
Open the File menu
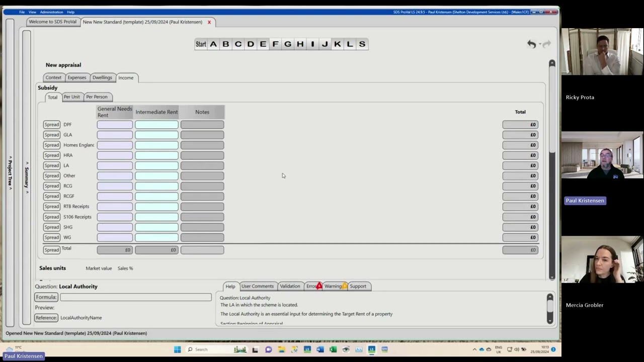tap(22, 12)
